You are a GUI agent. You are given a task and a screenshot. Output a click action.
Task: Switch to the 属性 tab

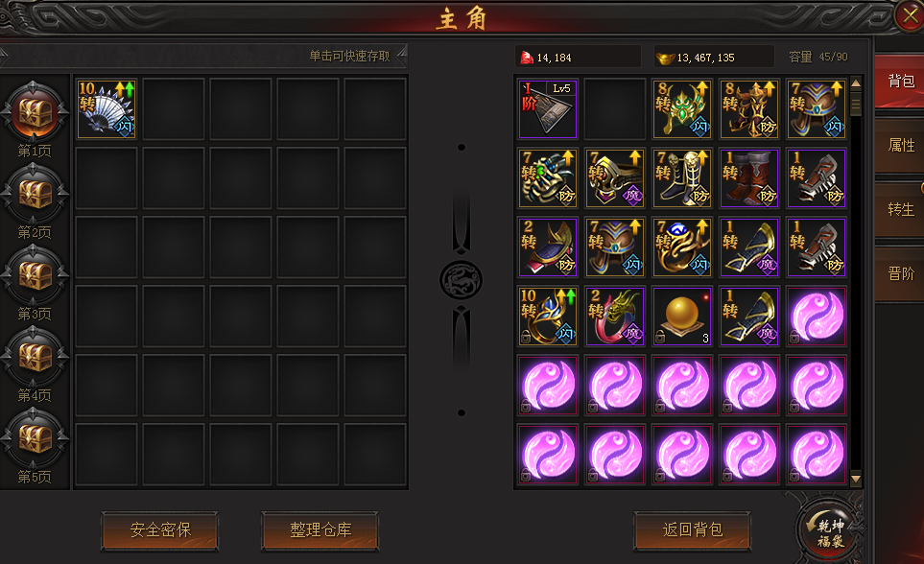(x=901, y=146)
